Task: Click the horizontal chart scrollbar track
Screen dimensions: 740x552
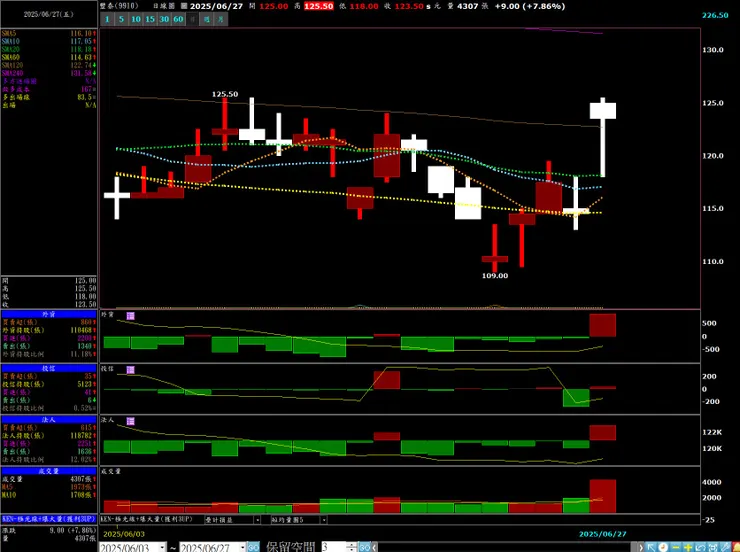Action: [507, 547]
